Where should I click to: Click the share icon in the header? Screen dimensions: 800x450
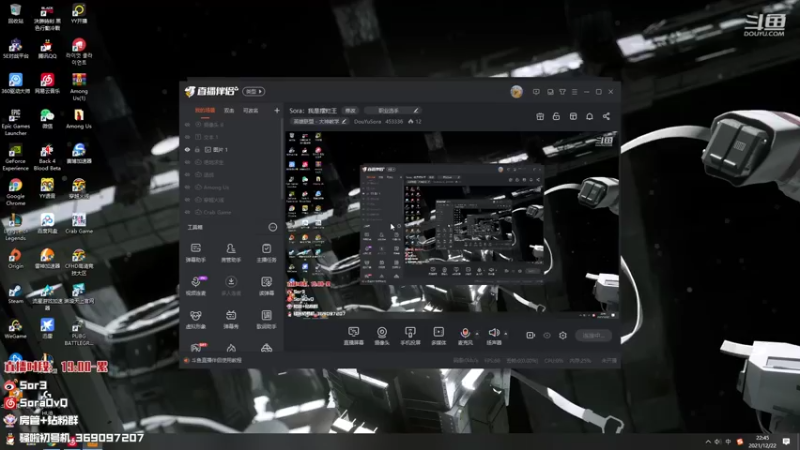point(606,116)
